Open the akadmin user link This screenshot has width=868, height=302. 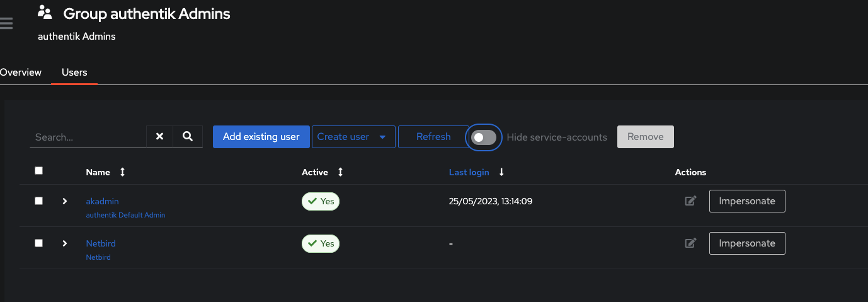click(102, 201)
